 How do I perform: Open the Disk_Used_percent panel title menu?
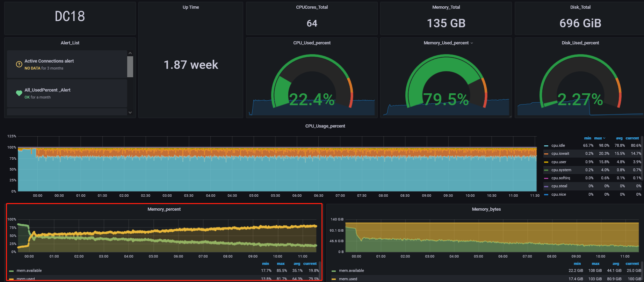tap(580, 43)
